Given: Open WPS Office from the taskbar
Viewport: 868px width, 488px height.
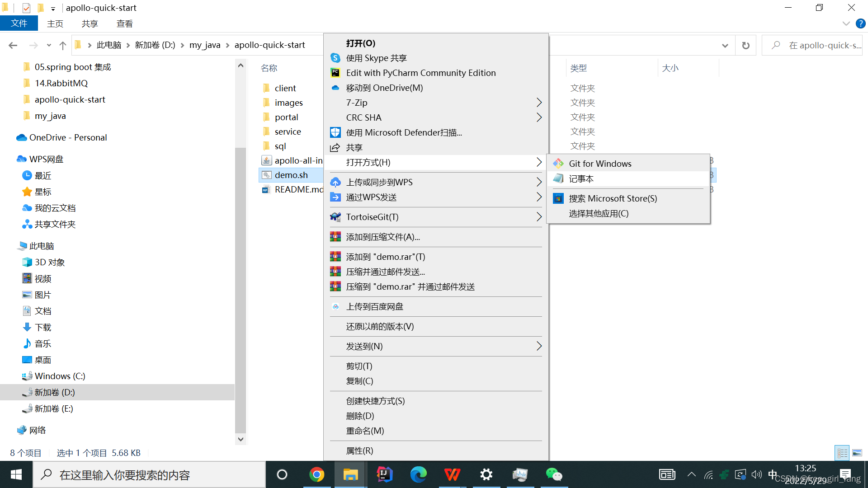Looking at the screenshot, I should (452, 474).
